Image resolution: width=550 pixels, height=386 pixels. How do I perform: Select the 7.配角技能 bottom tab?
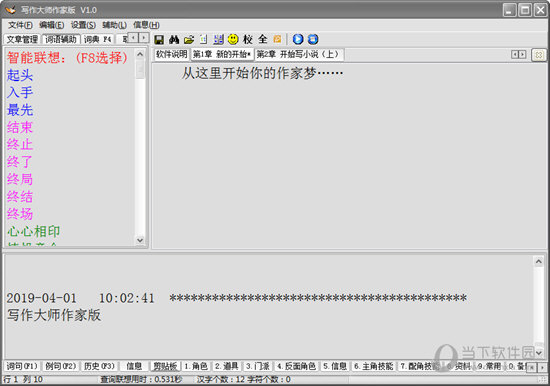click(419, 366)
